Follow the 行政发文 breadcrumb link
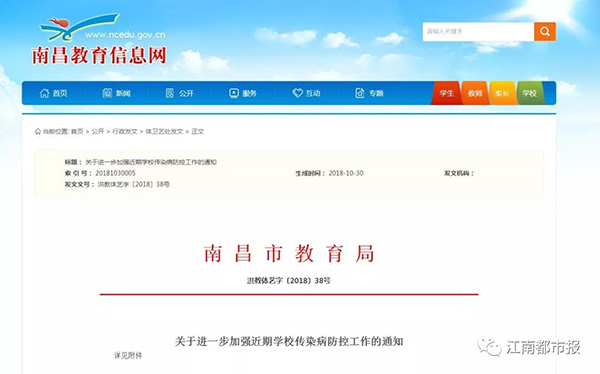The width and height of the screenshot is (600, 374). click(x=125, y=131)
